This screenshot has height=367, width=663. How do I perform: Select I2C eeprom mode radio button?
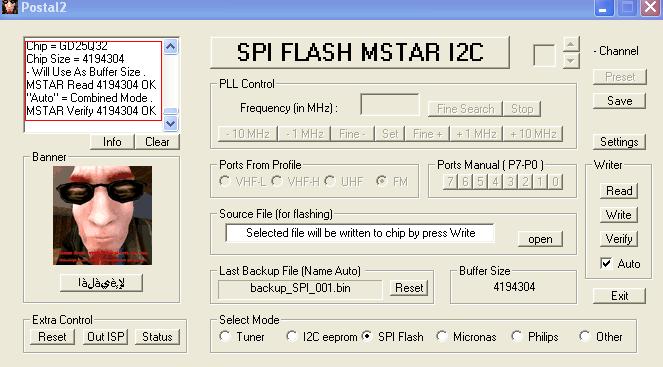tap(292, 337)
